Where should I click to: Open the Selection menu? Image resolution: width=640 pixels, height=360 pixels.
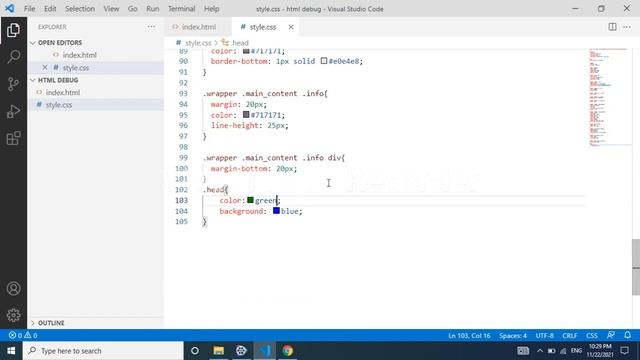tap(80, 9)
